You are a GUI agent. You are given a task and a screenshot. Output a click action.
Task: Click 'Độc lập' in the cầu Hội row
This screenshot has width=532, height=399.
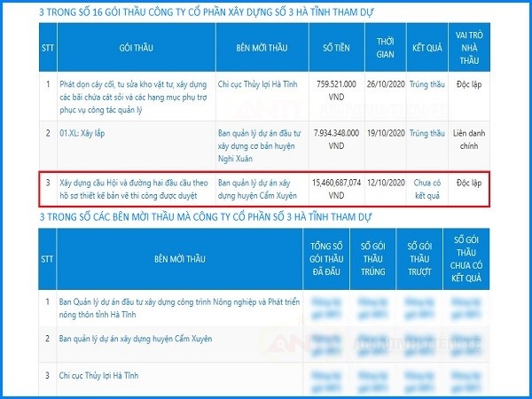pos(469,183)
